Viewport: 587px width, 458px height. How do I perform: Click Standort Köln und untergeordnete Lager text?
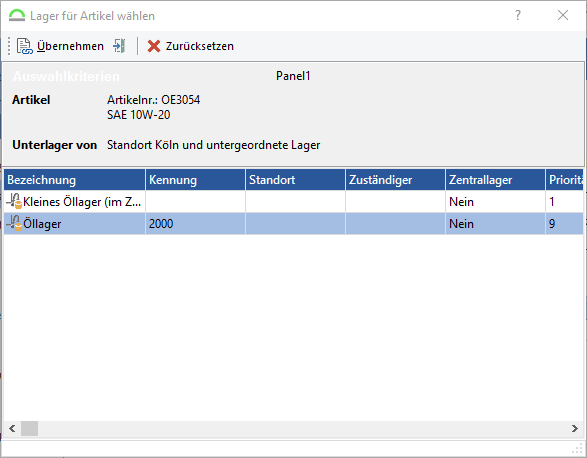(213, 145)
